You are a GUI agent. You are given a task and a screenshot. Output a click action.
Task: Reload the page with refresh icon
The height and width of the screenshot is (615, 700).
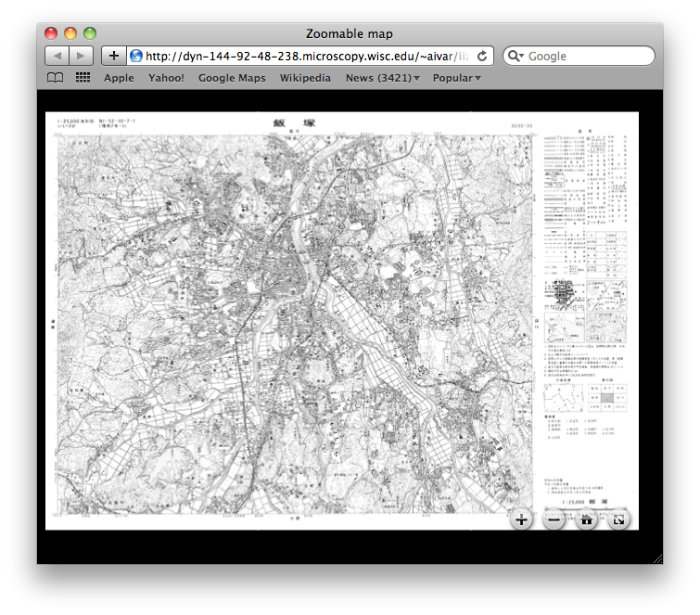pos(482,57)
